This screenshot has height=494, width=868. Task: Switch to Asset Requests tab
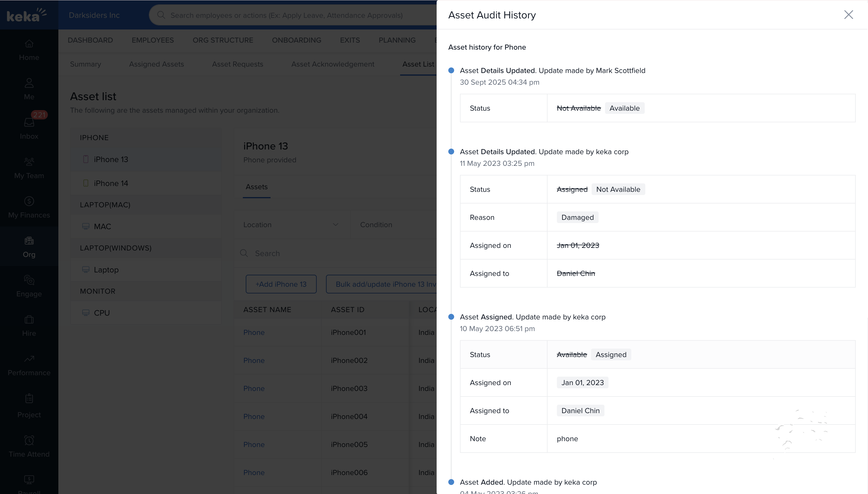pos(237,64)
